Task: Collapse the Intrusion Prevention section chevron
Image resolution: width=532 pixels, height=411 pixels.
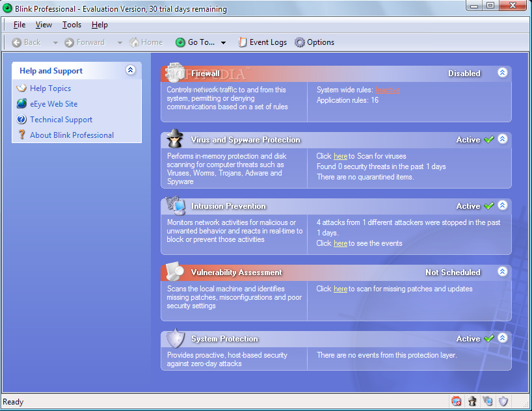Action: (503, 205)
